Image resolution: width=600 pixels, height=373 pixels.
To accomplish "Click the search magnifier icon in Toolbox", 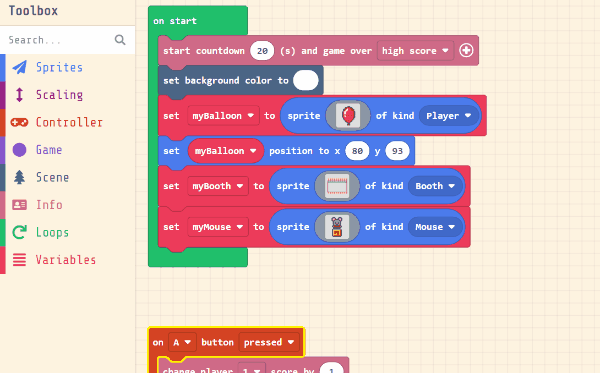I will click(120, 40).
